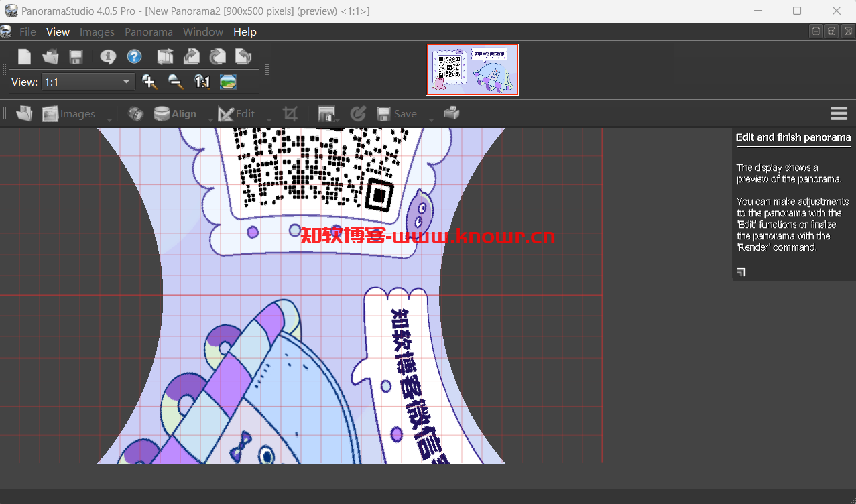Viewport: 856px width, 504px height.
Task: Expand the Edit button dropdown arrow
Action: pos(269,121)
